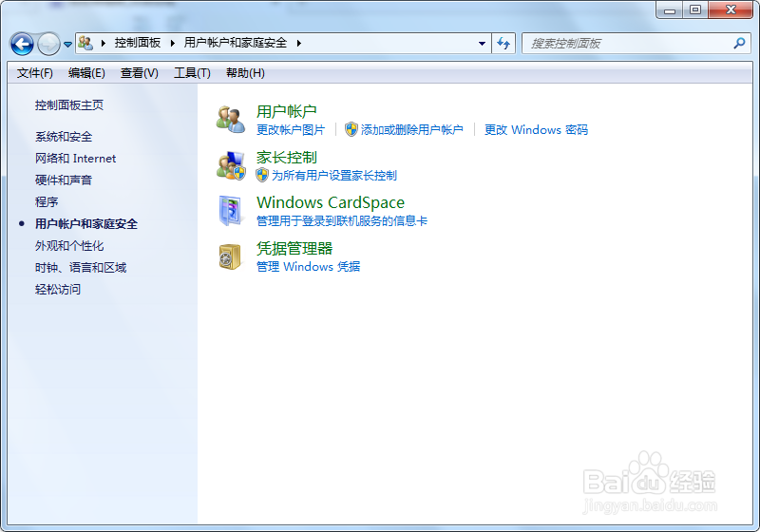Image resolution: width=760 pixels, height=532 pixels.
Task: Open 硬件和声音 category in sidebar
Action: coord(64,180)
